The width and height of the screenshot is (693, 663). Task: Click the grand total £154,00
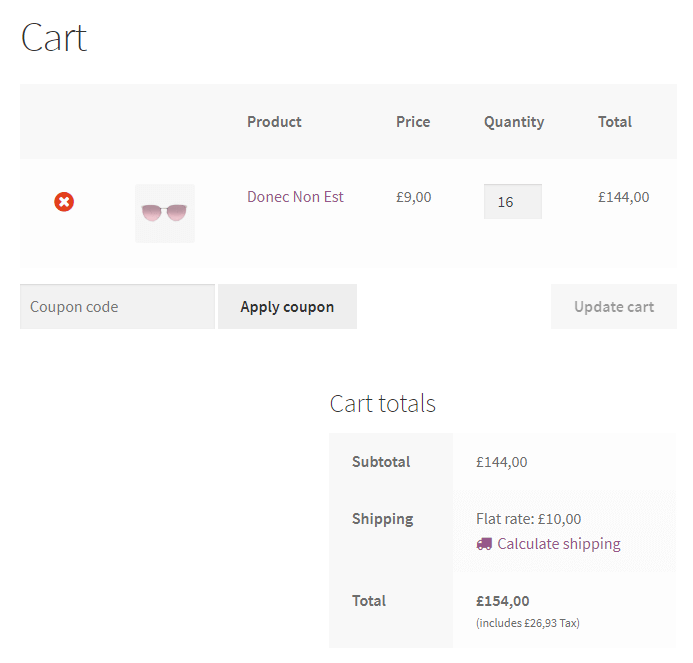click(x=503, y=601)
